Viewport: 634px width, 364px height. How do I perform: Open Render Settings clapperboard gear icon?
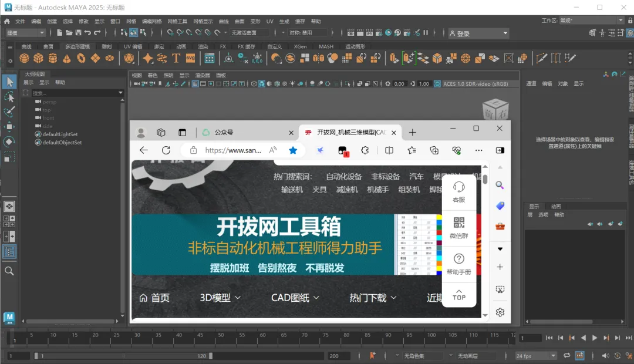click(x=379, y=33)
